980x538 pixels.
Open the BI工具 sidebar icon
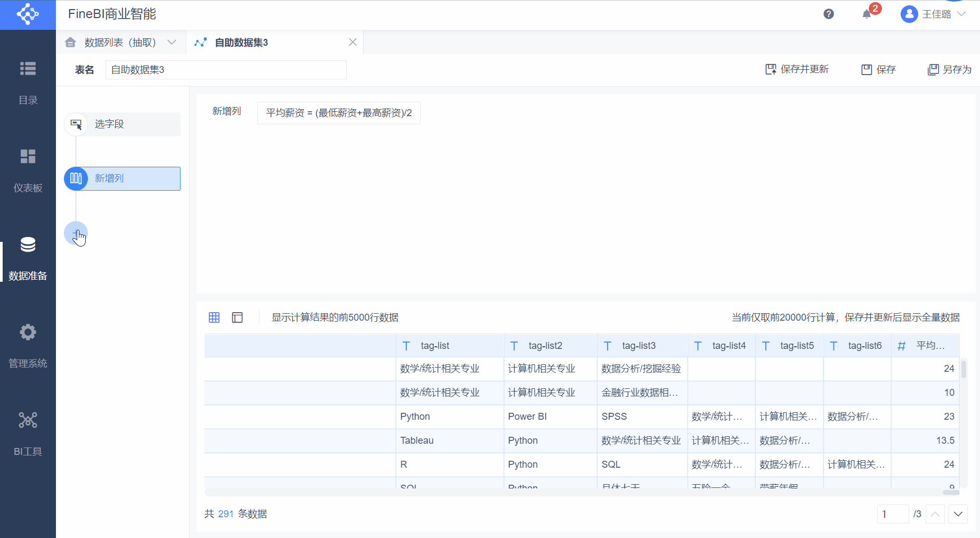28,420
